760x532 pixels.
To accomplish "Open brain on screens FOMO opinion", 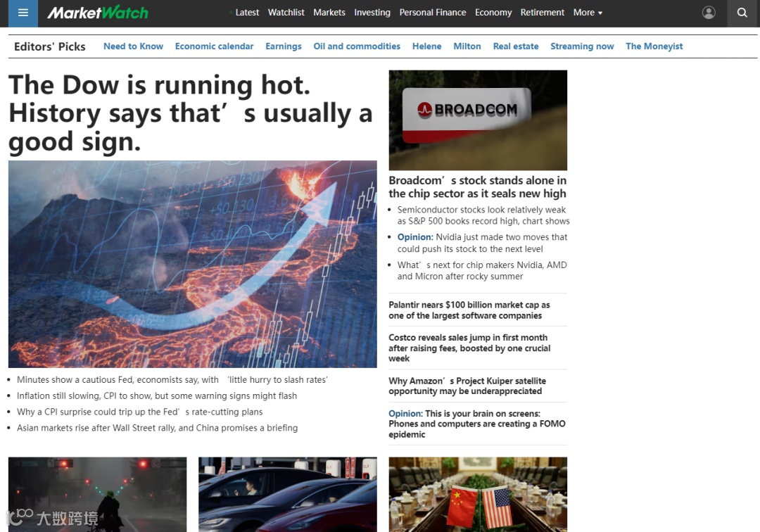I will point(477,424).
